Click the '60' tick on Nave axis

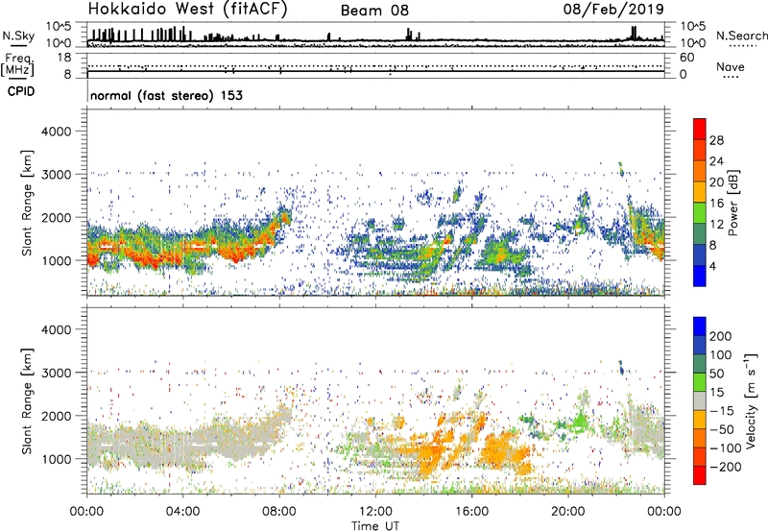tap(686, 58)
